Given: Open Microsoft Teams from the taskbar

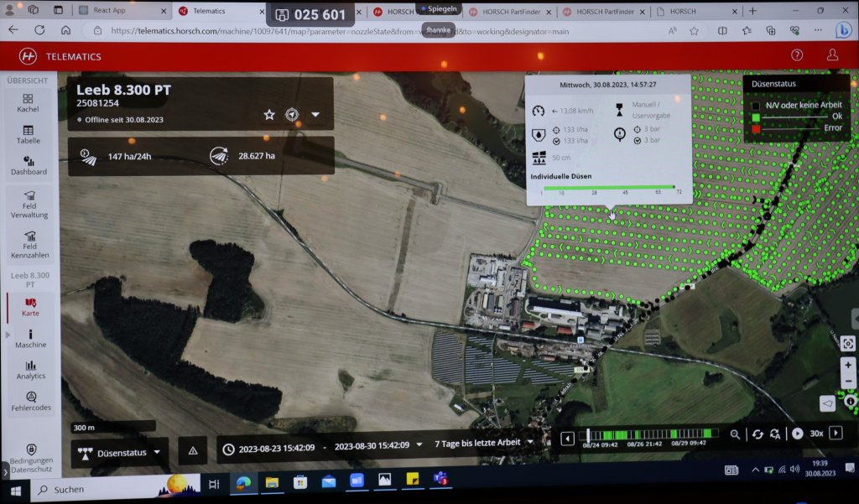Looking at the screenshot, I should 440,479.
